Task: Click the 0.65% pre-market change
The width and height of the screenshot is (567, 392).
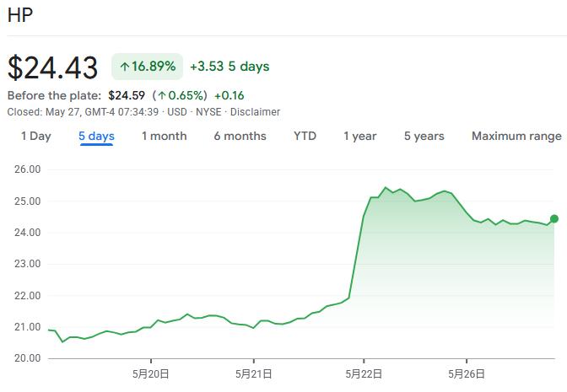Action: point(180,95)
